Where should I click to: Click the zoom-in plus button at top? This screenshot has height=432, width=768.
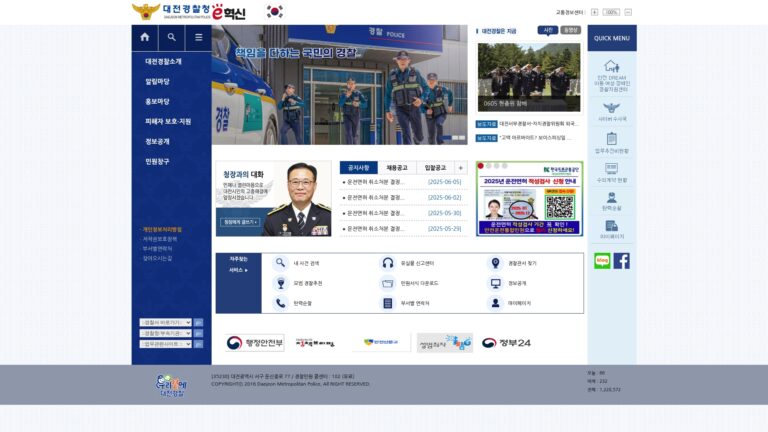click(594, 12)
